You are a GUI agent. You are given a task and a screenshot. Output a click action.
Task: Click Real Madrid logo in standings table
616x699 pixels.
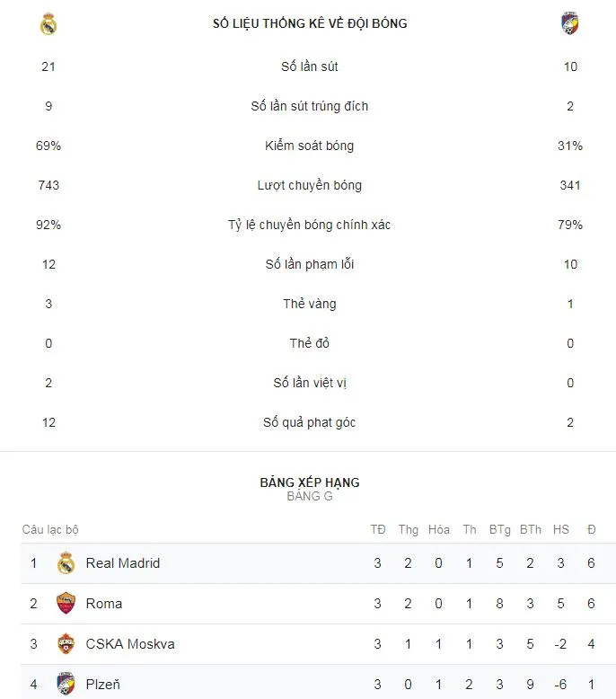click(x=66, y=563)
